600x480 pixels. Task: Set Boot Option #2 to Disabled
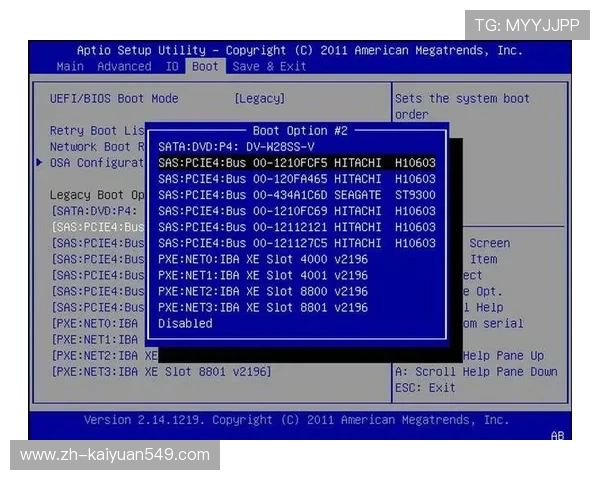tap(186, 324)
